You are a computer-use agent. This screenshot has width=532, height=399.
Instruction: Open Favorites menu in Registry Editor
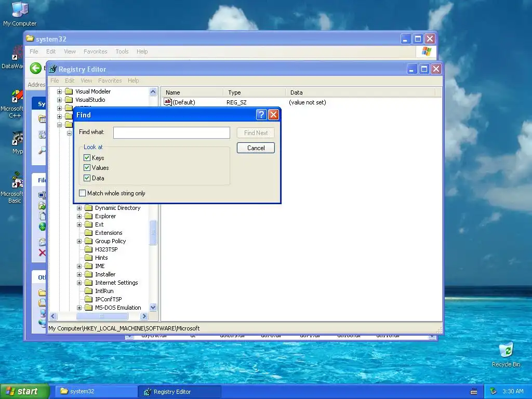pyautogui.click(x=110, y=81)
